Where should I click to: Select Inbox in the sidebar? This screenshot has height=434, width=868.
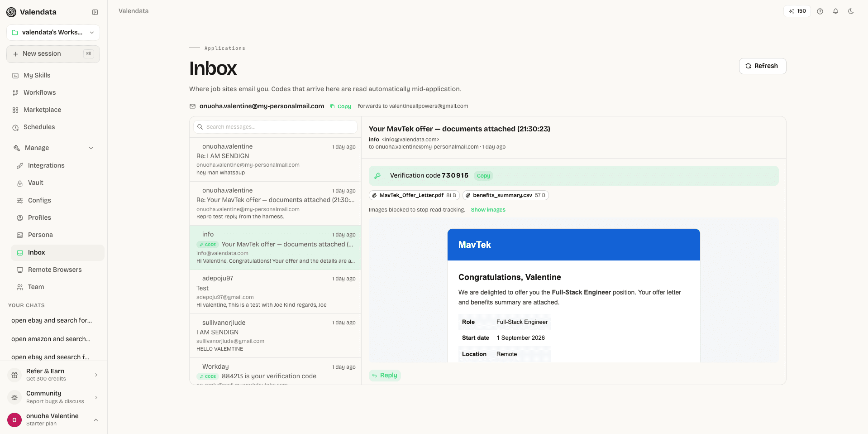click(x=57, y=253)
